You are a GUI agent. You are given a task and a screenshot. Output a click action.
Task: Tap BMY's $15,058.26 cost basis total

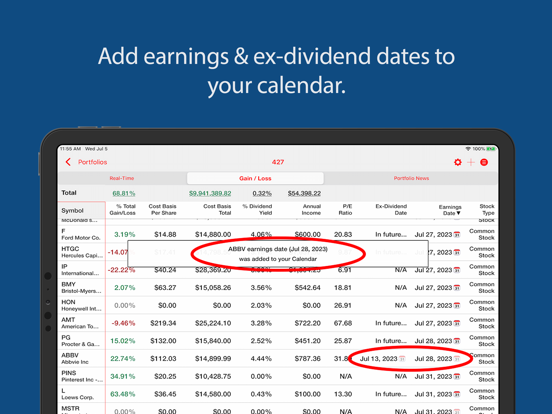click(213, 288)
